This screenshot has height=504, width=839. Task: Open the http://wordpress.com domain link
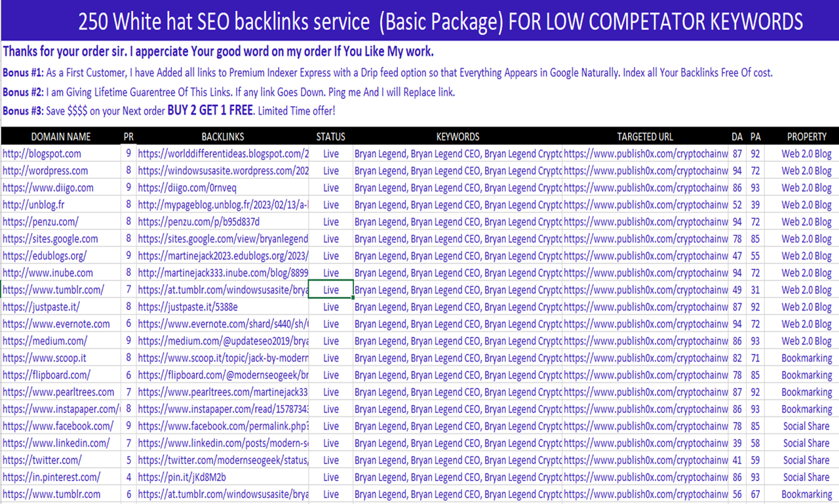point(45,170)
